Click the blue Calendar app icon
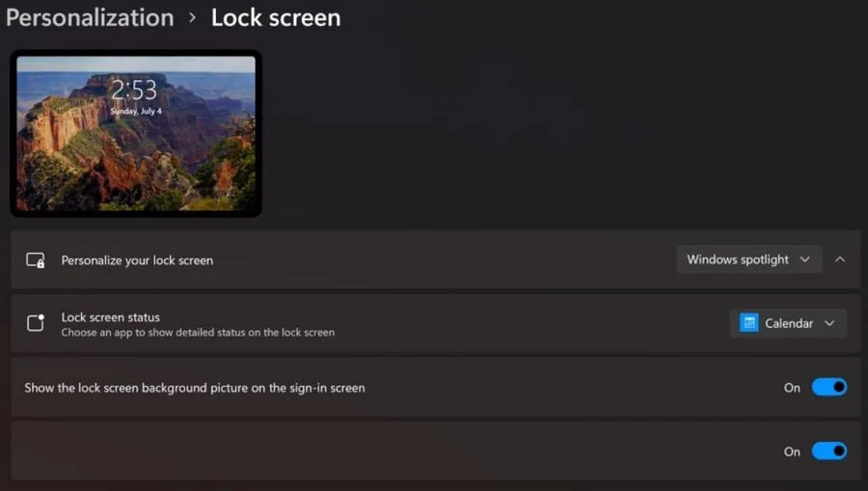This screenshot has width=868, height=491. click(x=749, y=323)
